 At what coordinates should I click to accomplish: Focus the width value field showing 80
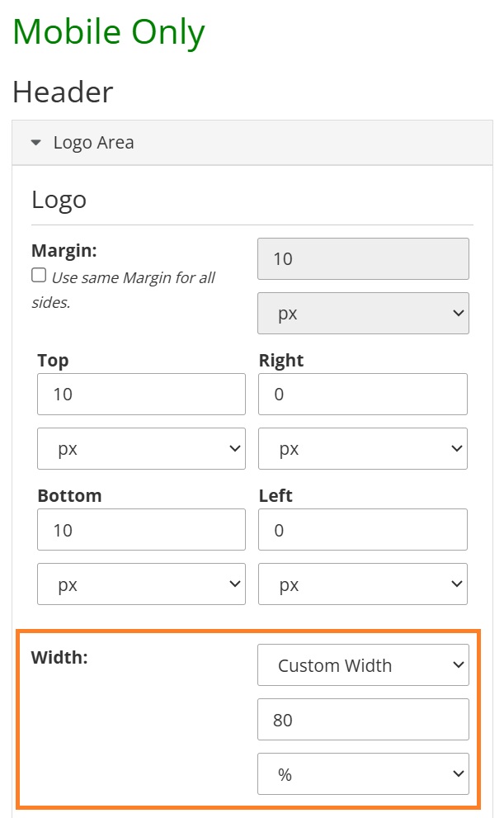[363, 720]
